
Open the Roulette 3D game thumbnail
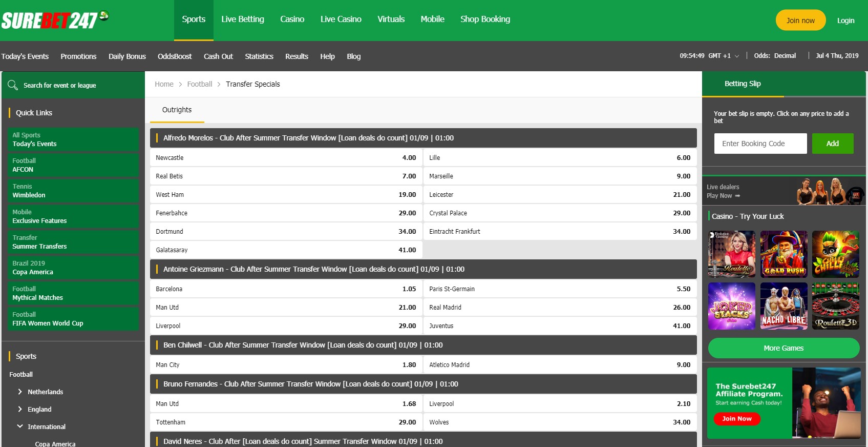pos(836,306)
